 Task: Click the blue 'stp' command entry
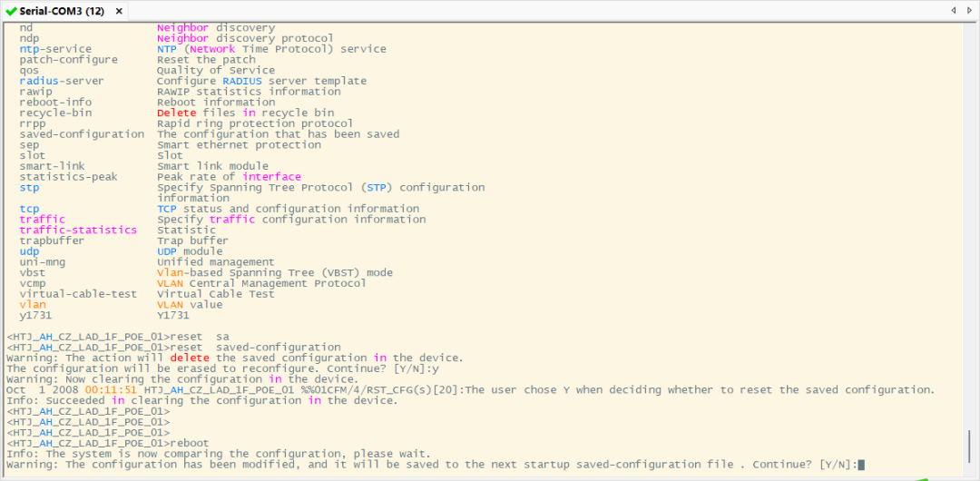(29, 187)
